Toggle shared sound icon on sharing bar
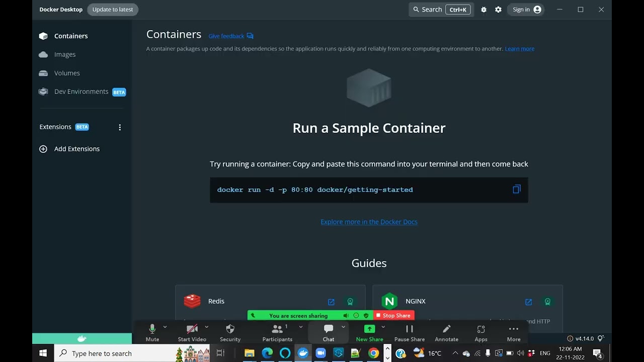This screenshot has width=644, height=362. (346, 316)
